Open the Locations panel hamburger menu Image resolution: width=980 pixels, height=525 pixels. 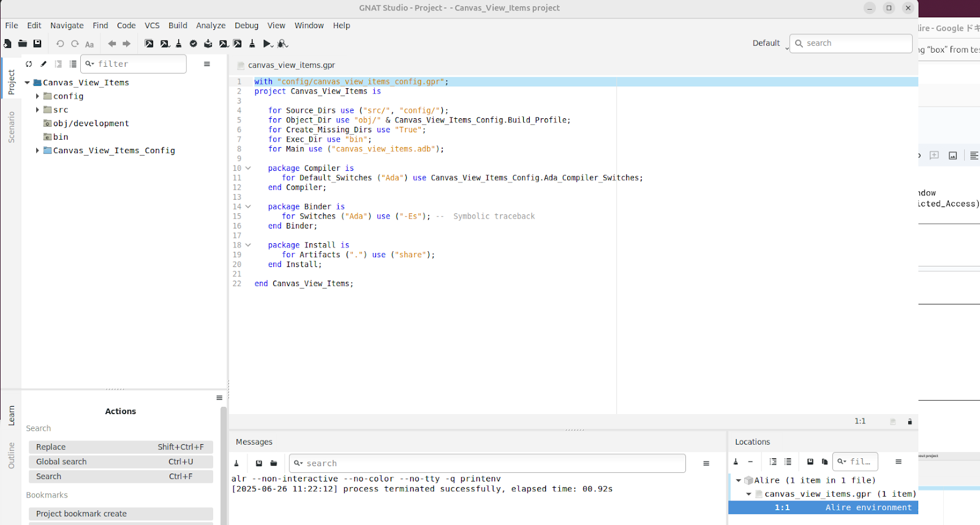click(x=899, y=461)
